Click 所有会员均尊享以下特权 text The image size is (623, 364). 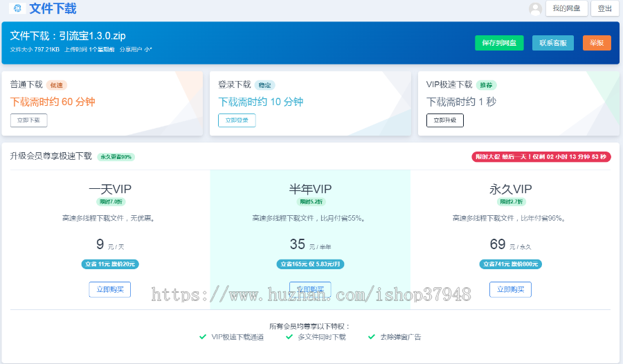tap(310, 326)
